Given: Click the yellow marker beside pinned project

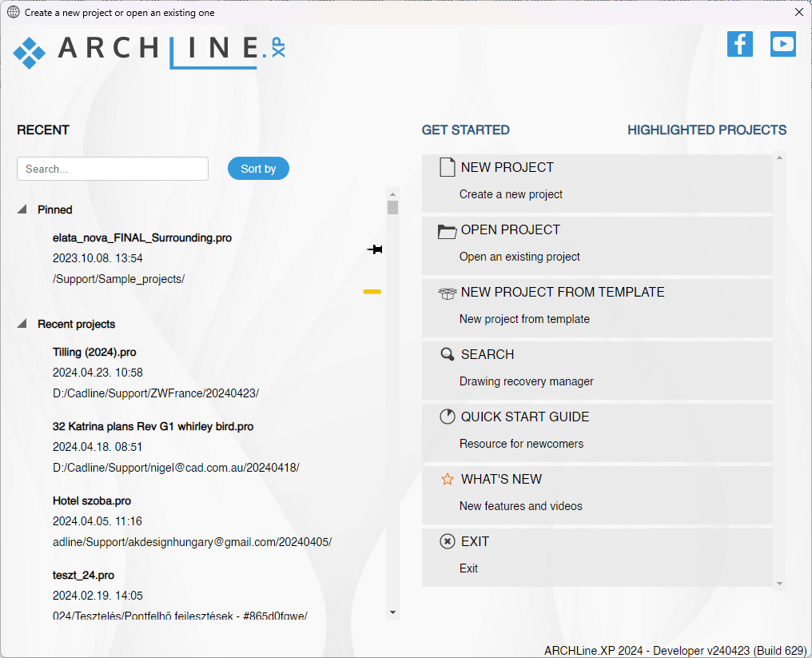Looking at the screenshot, I should coord(372,292).
